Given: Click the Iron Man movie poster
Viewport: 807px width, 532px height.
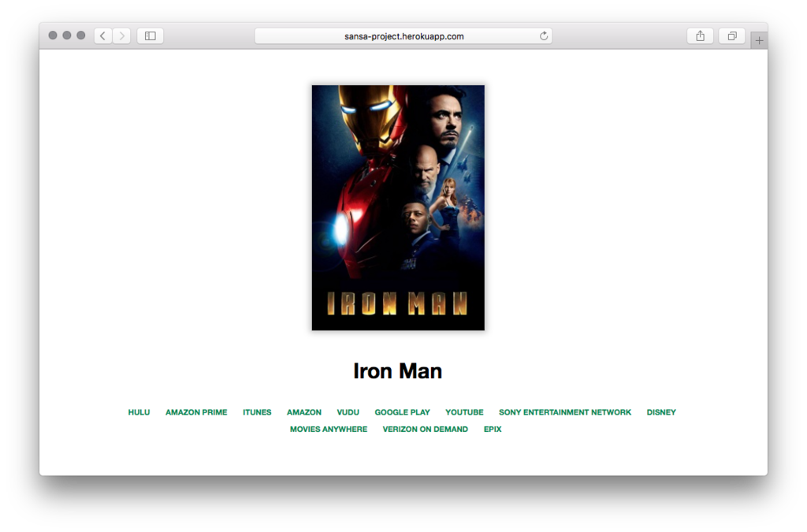Looking at the screenshot, I should (398, 207).
